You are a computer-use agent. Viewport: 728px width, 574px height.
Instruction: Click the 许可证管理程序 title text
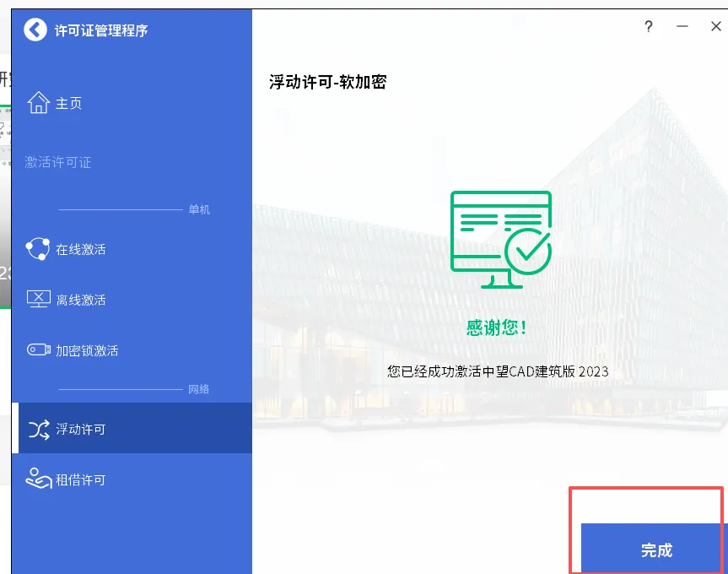[101, 30]
